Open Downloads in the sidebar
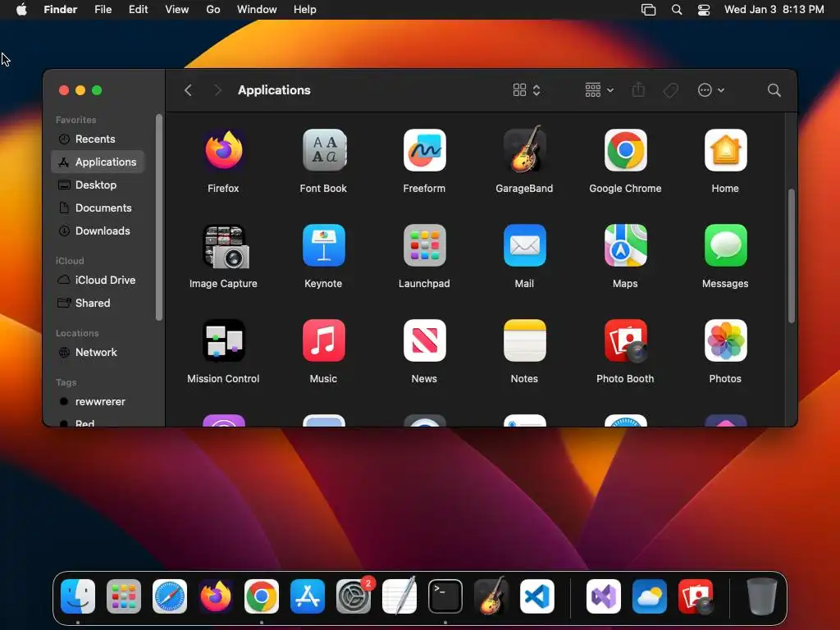The height and width of the screenshot is (630, 840). pos(98,231)
